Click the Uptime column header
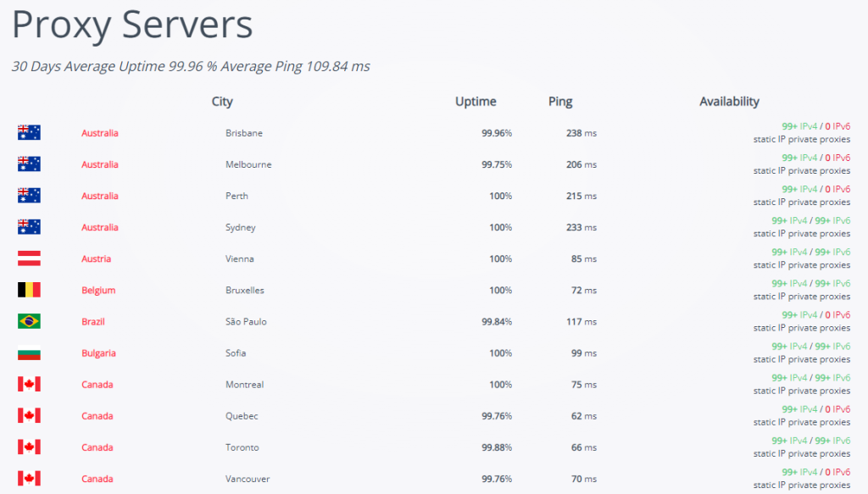Image resolution: width=868 pixels, height=494 pixels. click(476, 102)
